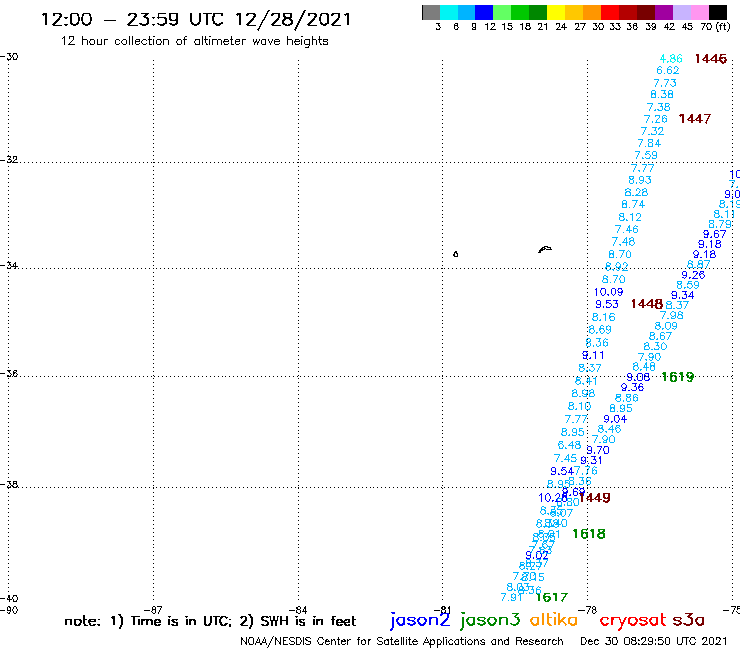Click the Dec 30 08:29:50 UTC timestamp
Screen dimensions: 740x650
coord(654,641)
